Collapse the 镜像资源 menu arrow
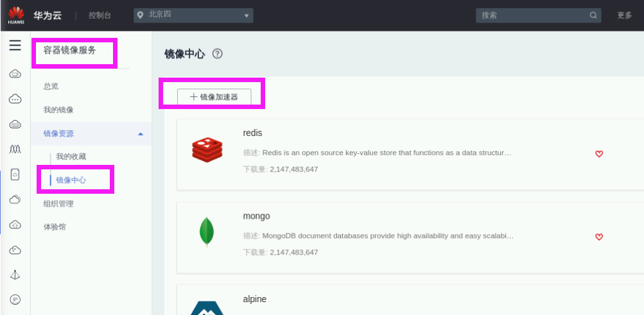 [x=141, y=133]
